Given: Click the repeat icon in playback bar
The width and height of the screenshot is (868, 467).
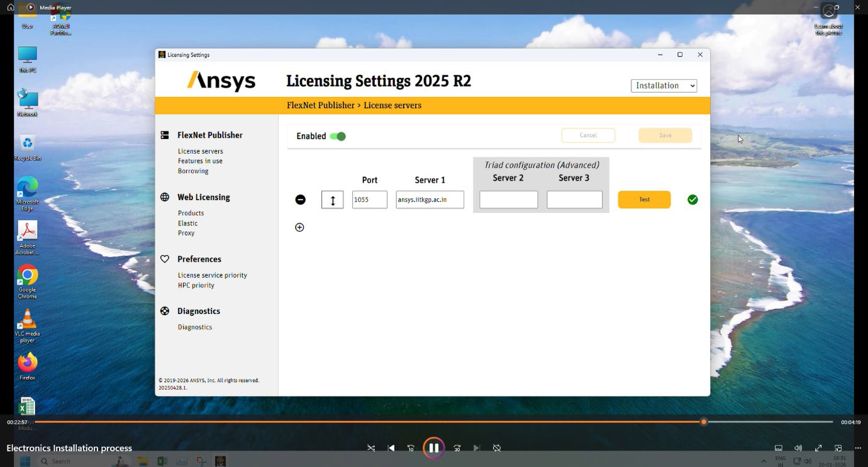Looking at the screenshot, I should 497,448.
